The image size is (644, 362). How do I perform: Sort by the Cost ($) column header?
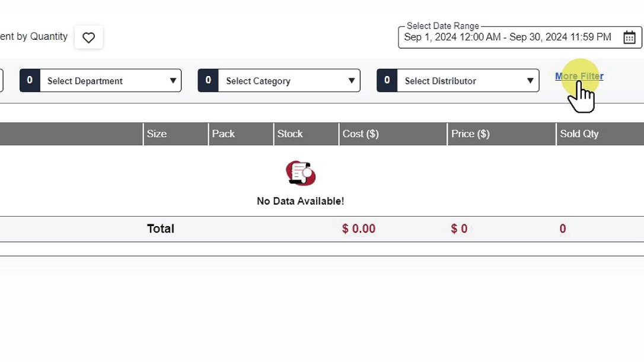[x=361, y=134]
